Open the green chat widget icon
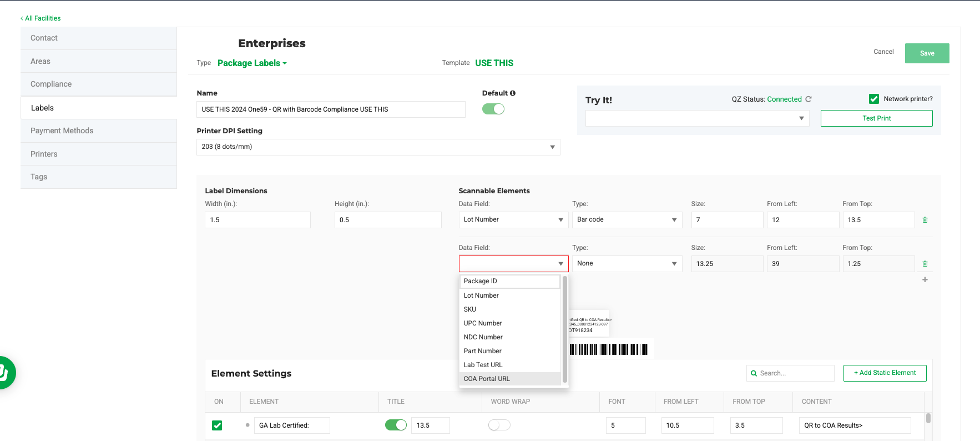980x441 pixels. point(4,372)
